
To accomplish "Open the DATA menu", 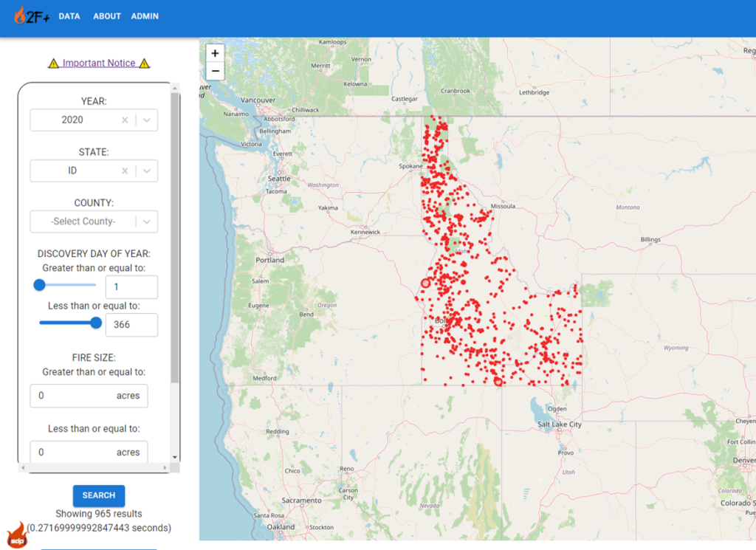I will tap(69, 16).
